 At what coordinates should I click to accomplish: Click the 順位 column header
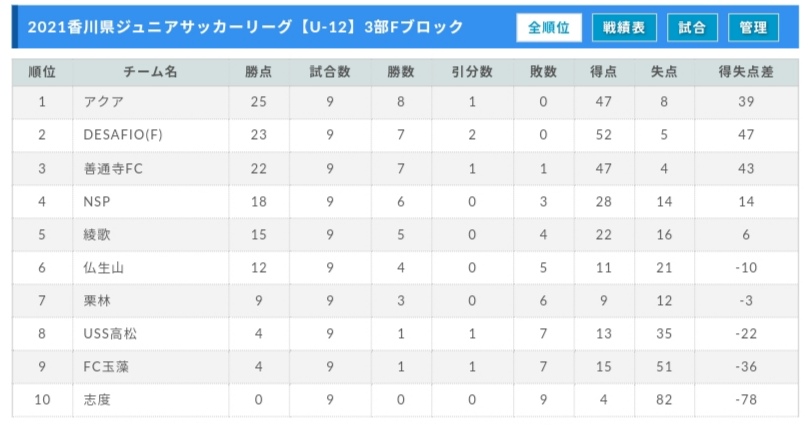[42, 72]
